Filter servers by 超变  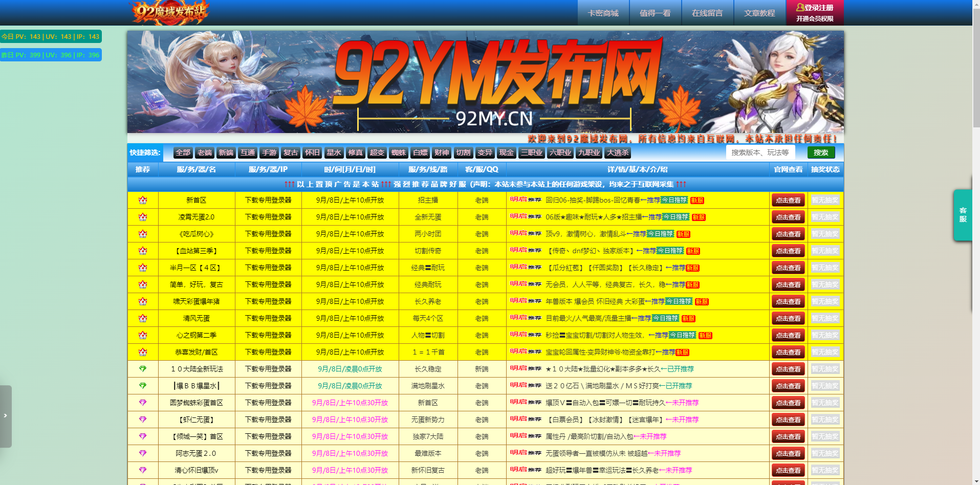(x=377, y=152)
